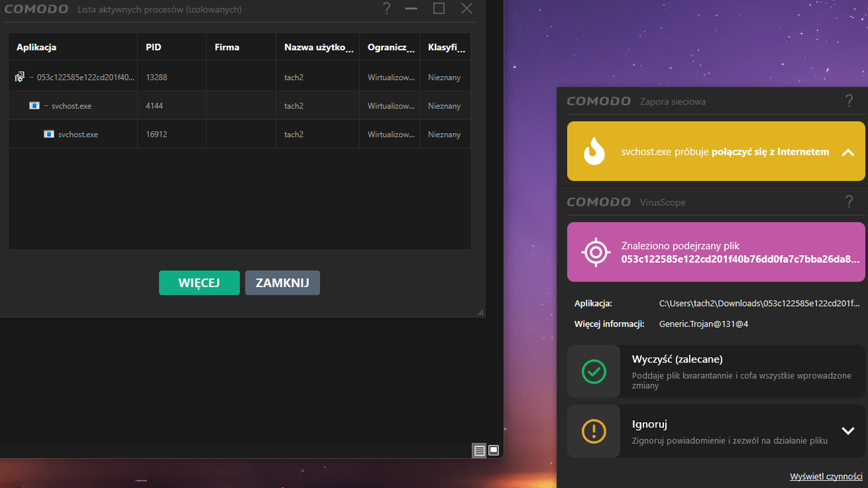Screen dimensions: 868x488
Task: Select the row with PID 13288
Action: click(x=239, y=77)
